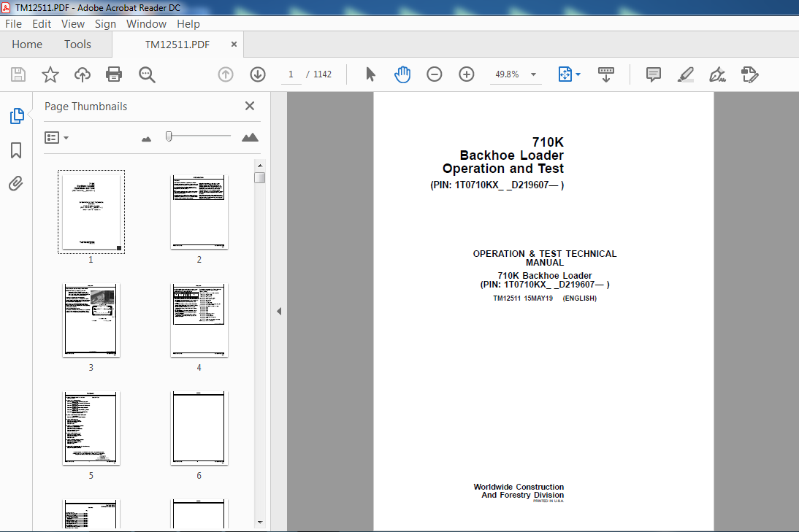Open the stamp/send tool icon

749,74
